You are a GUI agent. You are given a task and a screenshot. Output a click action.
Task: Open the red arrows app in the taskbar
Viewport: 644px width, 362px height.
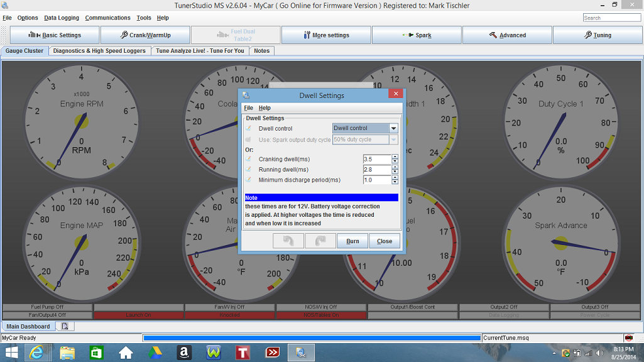pyautogui.click(x=272, y=353)
